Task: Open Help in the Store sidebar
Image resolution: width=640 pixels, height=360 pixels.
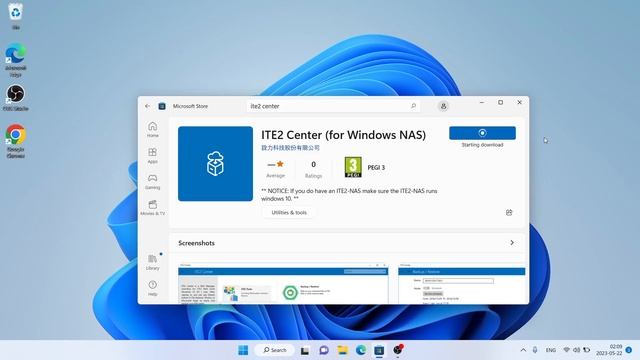Action: 153,288
